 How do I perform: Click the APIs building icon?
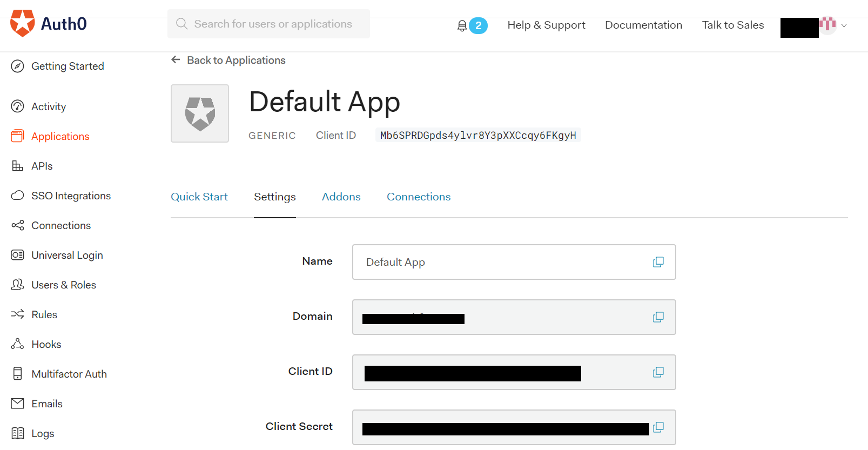tap(17, 166)
